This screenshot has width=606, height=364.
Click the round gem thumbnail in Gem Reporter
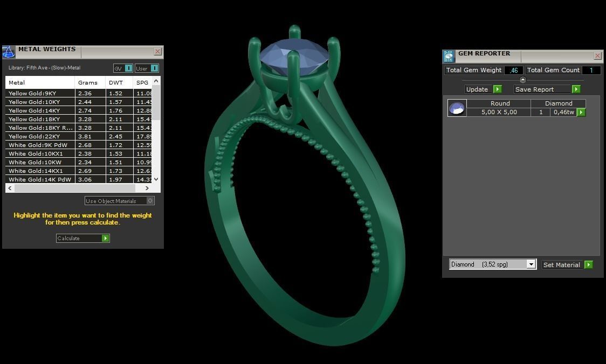(457, 108)
